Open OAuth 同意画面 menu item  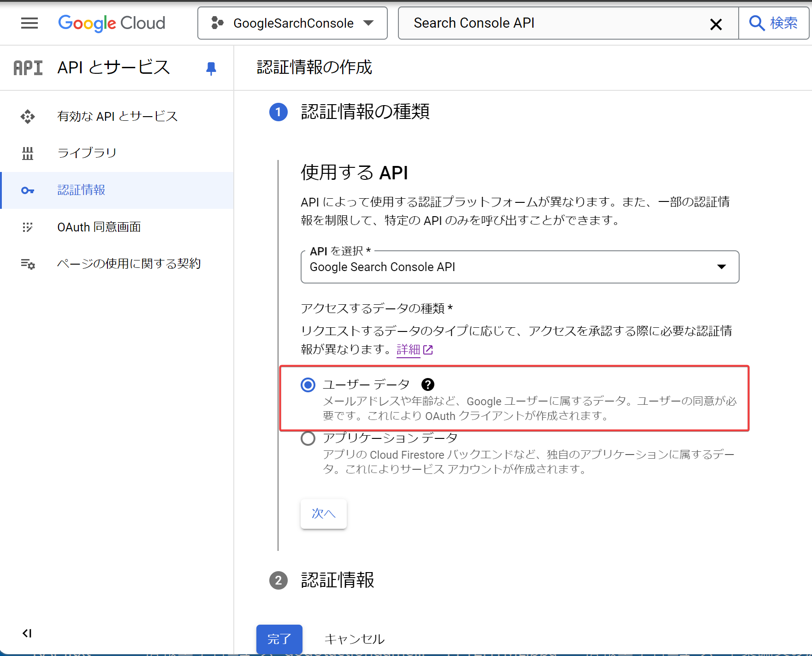[x=117, y=227]
